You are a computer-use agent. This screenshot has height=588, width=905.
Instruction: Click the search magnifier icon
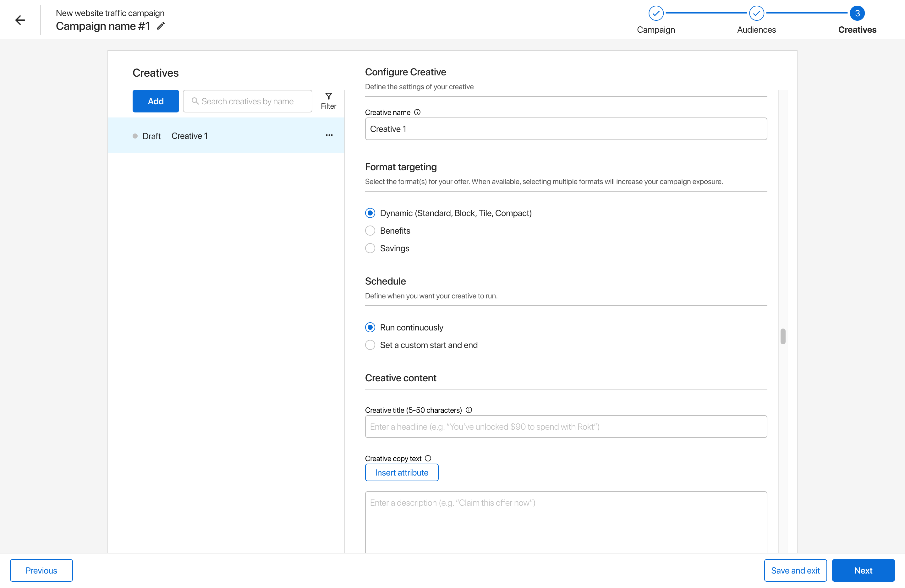(195, 101)
